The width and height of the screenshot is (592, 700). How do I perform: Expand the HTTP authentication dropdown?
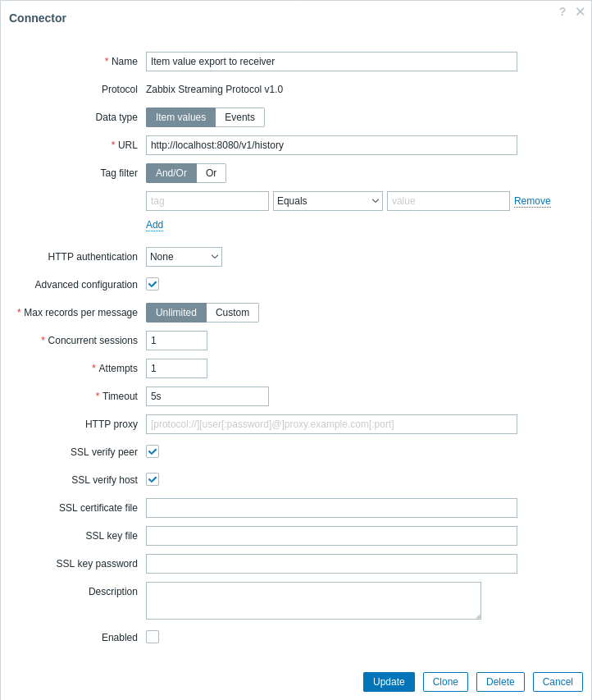(x=184, y=257)
